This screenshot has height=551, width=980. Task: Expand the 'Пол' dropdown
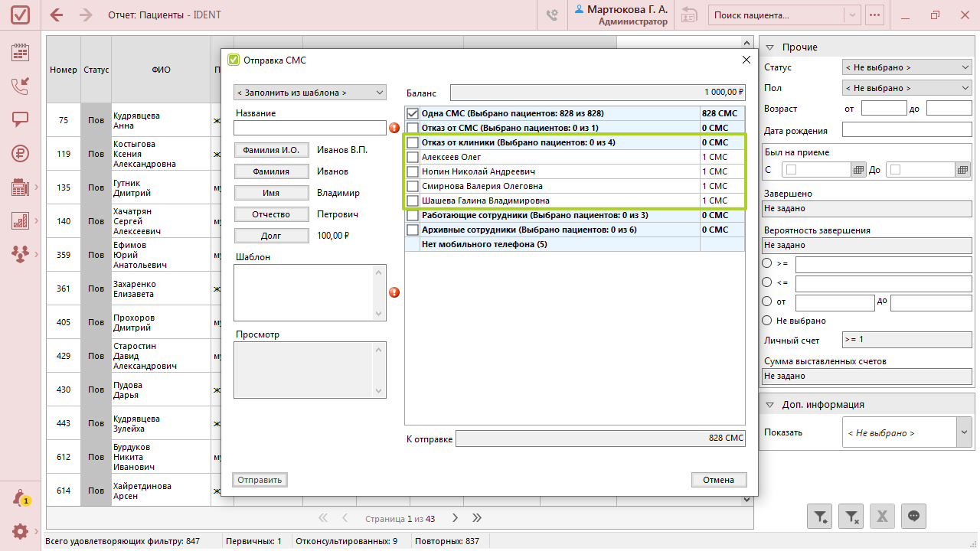[907, 88]
